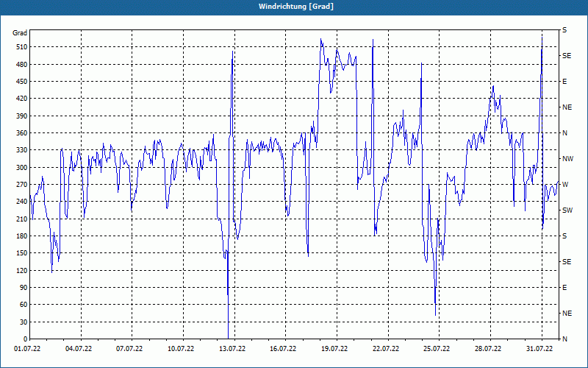Viewport: 588px width, 368px height.
Task: Click the E compass label level with 450
Action: tap(564, 82)
